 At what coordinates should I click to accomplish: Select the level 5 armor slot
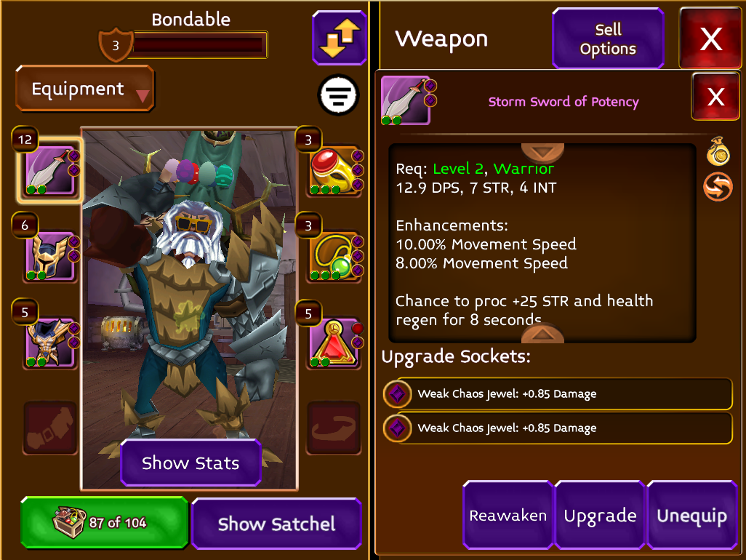50,343
